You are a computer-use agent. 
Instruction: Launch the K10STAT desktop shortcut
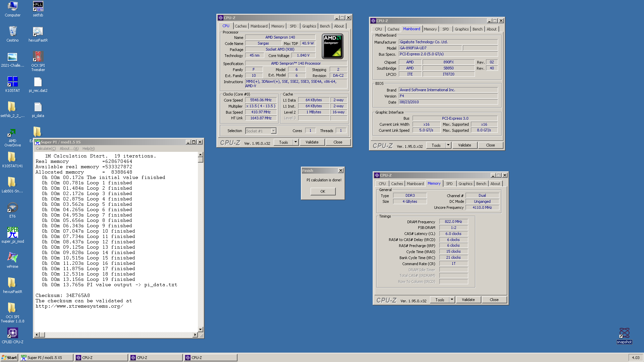(12, 84)
